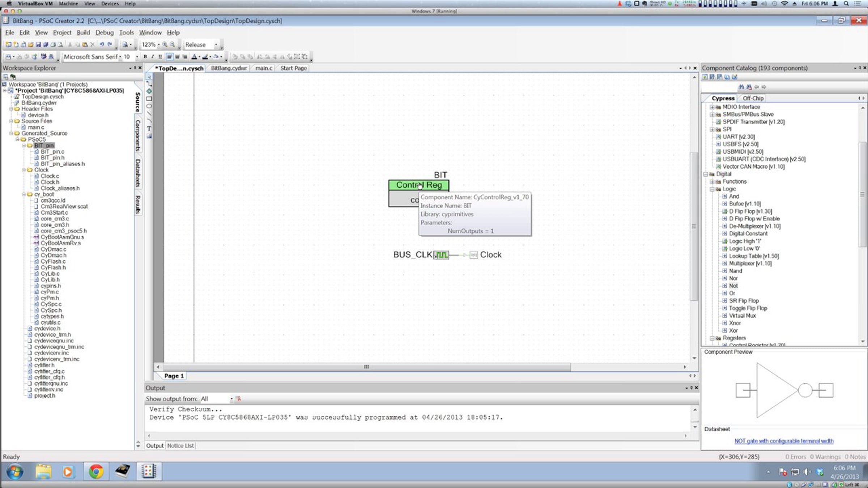Open the font name dropdown
868x488 pixels.
(120, 57)
